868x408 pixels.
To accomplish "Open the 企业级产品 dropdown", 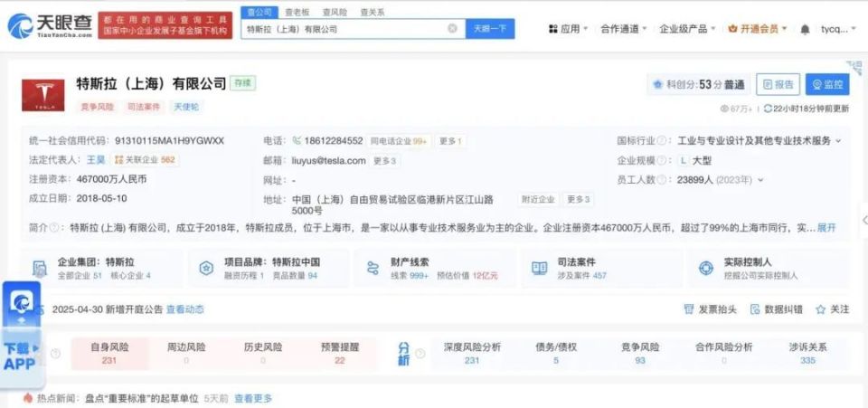I will [687, 29].
